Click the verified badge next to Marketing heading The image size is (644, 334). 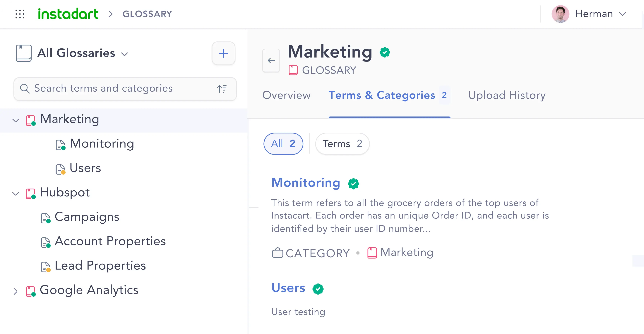[x=385, y=52]
